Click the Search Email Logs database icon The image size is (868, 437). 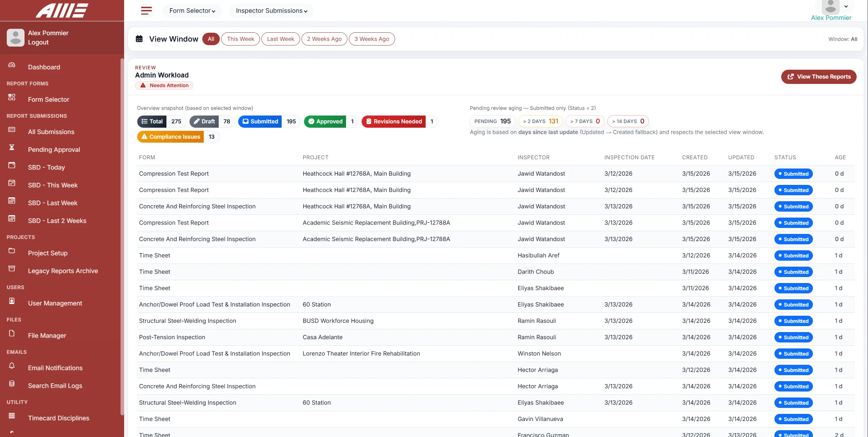click(12, 383)
